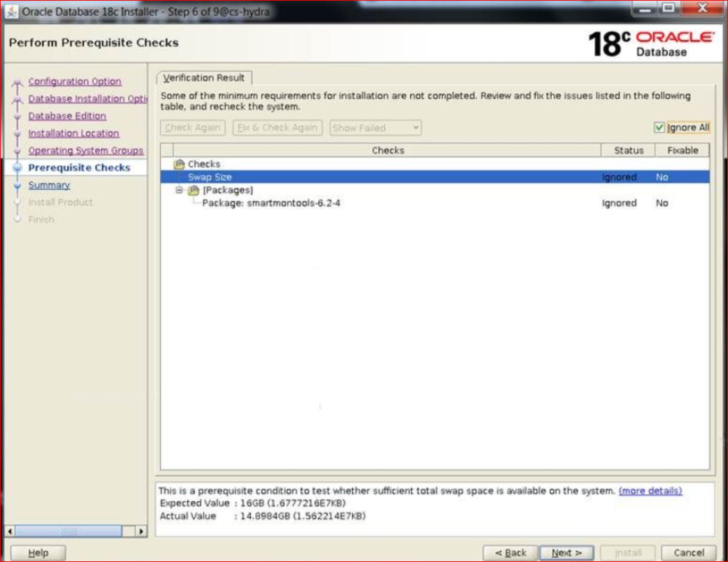
Task: Click the Checks folder icon in tree
Action: coord(179,164)
